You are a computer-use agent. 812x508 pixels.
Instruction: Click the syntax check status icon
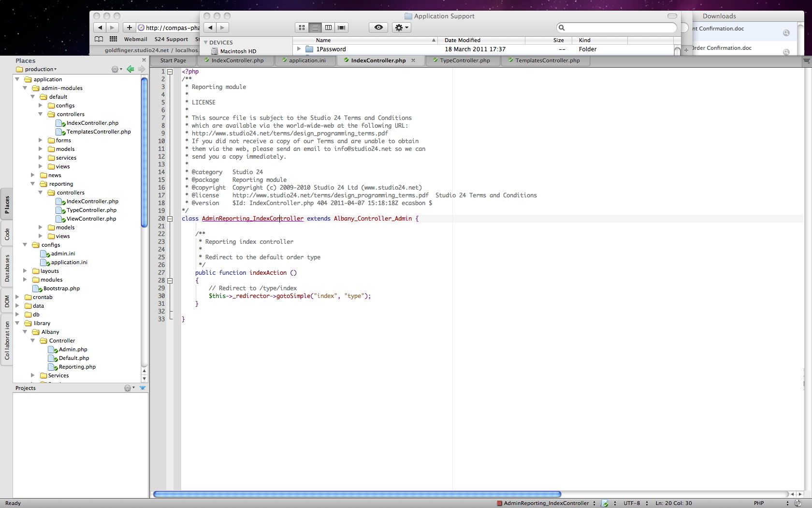point(604,503)
